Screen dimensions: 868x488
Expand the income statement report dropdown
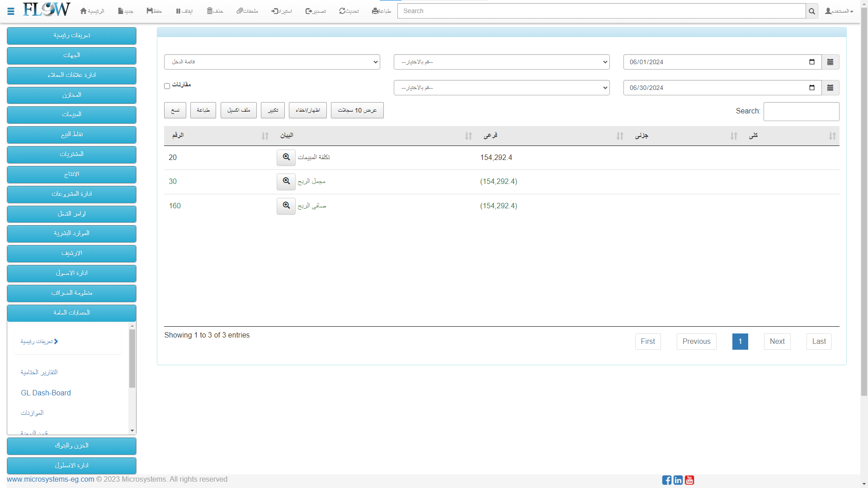(272, 62)
